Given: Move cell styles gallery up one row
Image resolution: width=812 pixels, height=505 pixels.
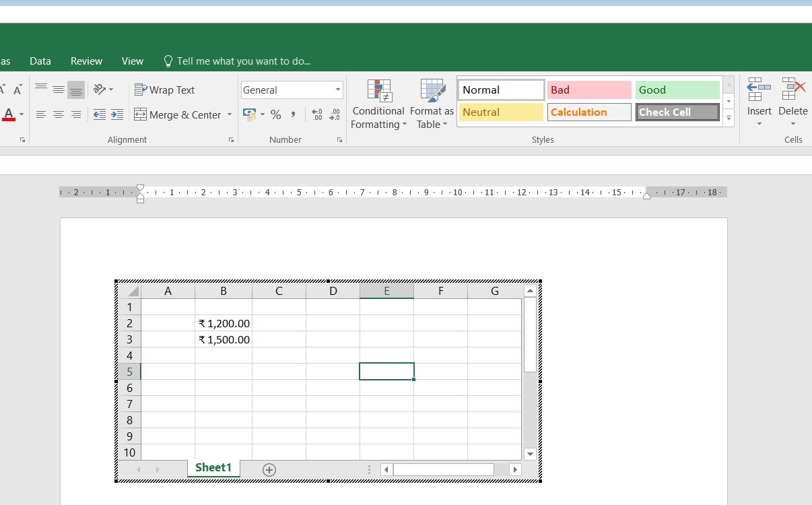Looking at the screenshot, I should [x=729, y=84].
